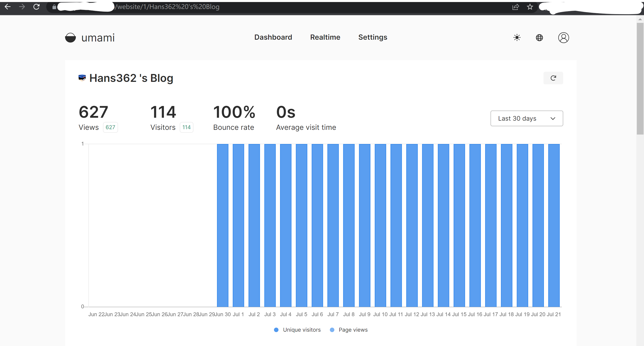Toggle light/dark theme via the sun icon
Viewport: 644px width, 346px height.
[517, 37]
